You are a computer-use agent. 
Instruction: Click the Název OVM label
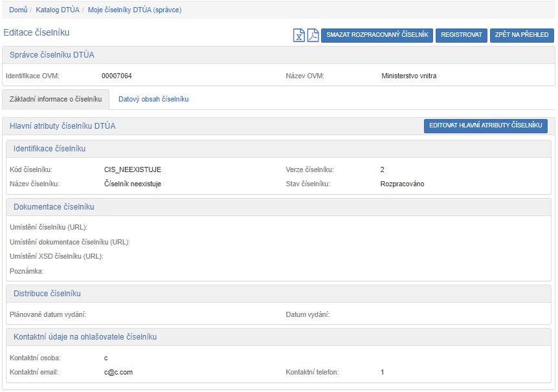pos(305,76)
